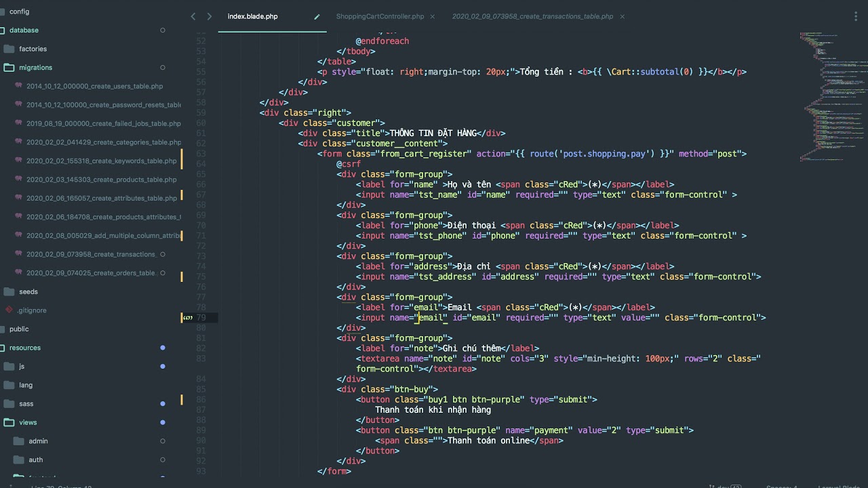Click the modified dot beside js folder
Screen dimensions: 868x488
coord(163,366)
